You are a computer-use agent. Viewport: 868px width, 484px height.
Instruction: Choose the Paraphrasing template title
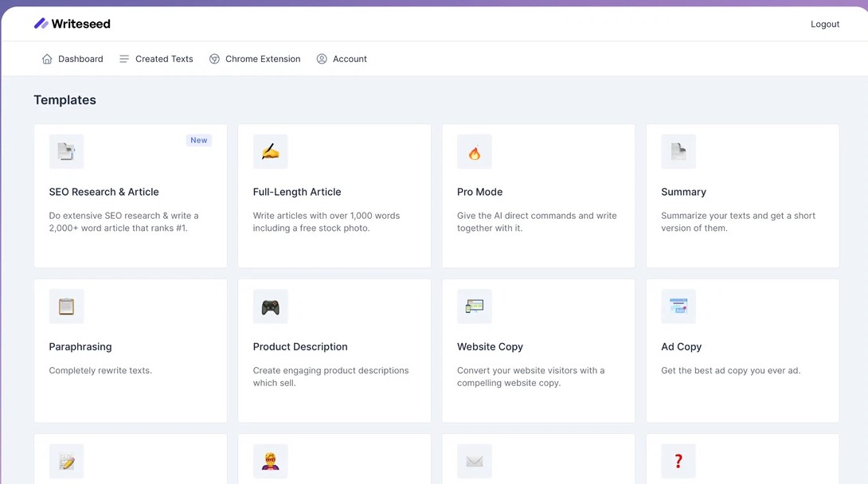click(x=80, y=346)
